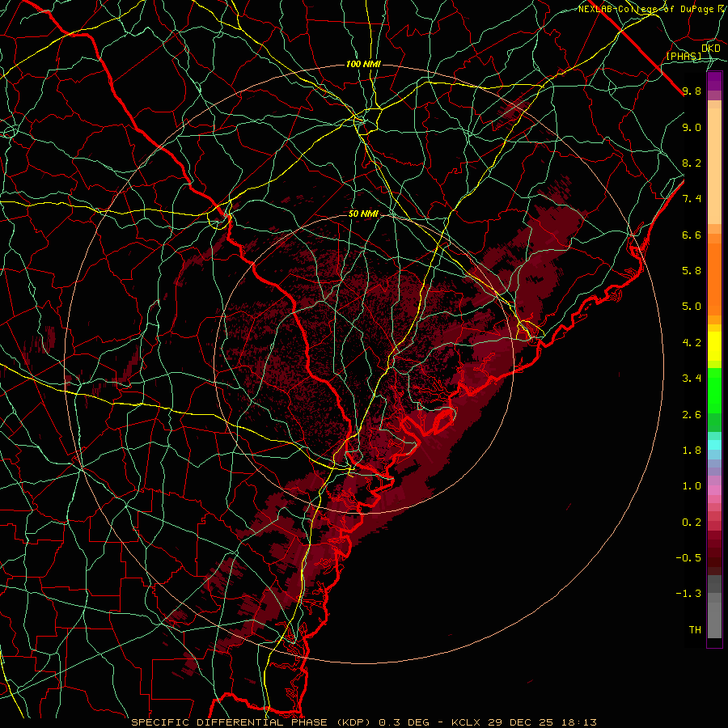This screenshot has width=728, height=728.
Task: Click the 9.8 scale value
Action: click(x=692, y=91)
